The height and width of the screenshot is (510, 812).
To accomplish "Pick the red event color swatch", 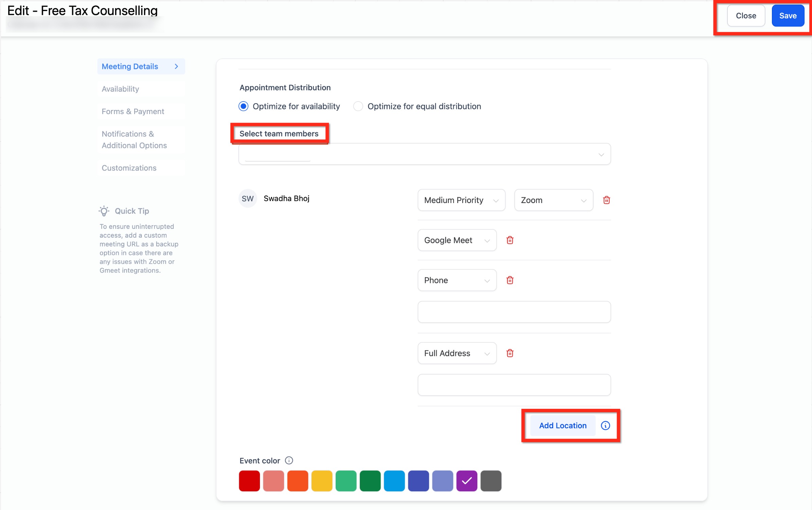I will 249,480.
